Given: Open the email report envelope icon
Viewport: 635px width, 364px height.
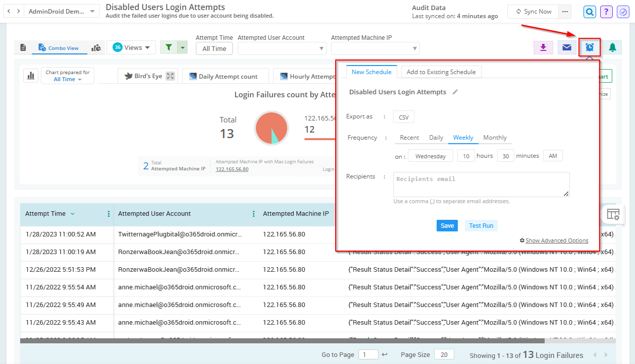Looking at the screenshot, I should tap(567, 47).
